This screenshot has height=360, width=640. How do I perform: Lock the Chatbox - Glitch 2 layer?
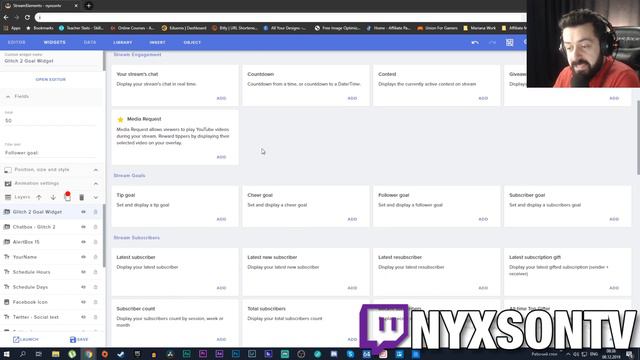pos(96,227)
